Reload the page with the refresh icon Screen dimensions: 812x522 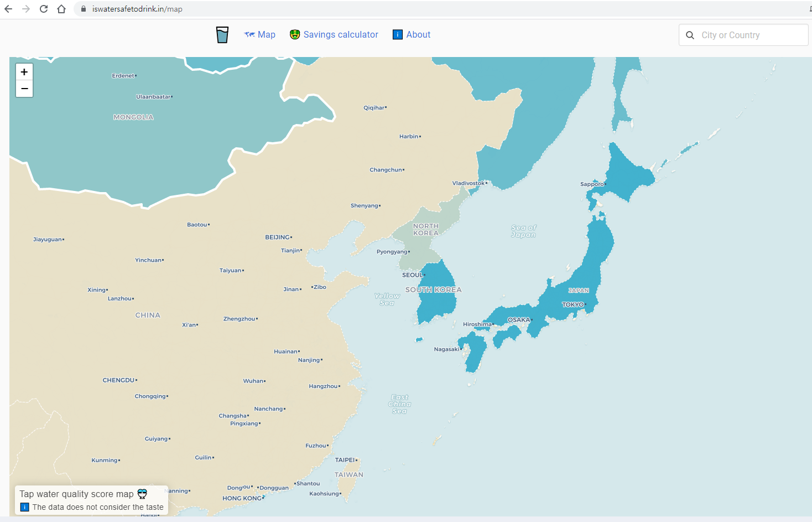44,9
